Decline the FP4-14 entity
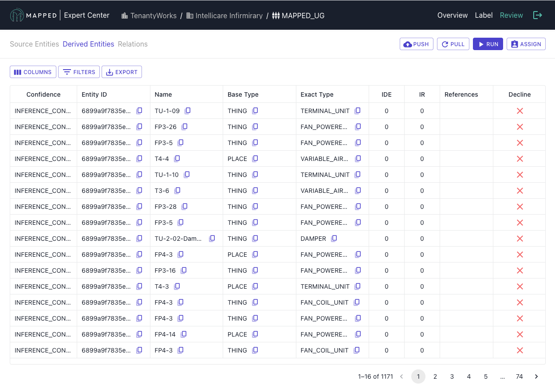 pyautogui.click(x=520, y=334)
